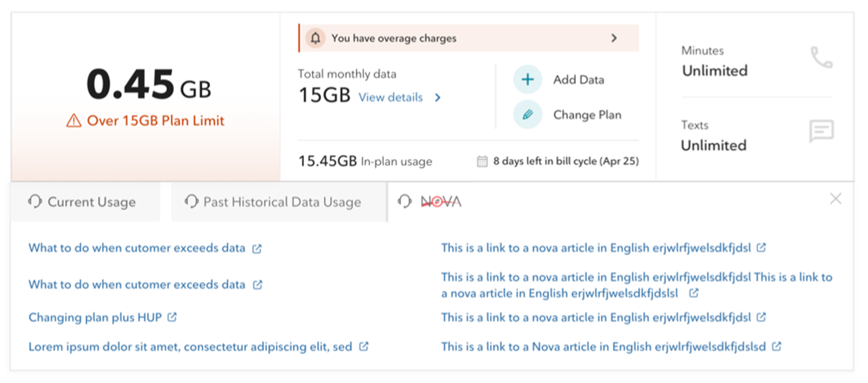Click the bell icon in overage alert
Viewport: 868px width, 383px height.
[315, 38]
